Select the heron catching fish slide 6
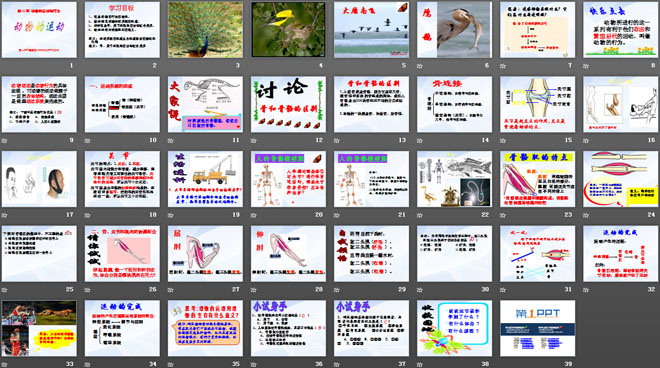The image size is (660, 368). [455, 29]
